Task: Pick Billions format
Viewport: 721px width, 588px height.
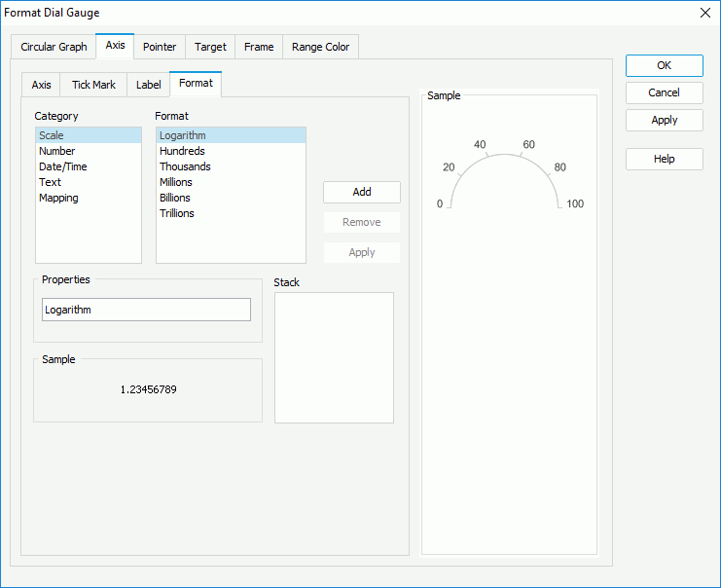Action: (231, 198)
